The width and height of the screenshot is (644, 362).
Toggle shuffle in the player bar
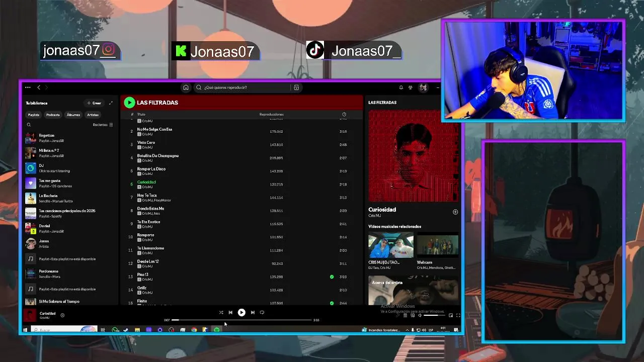point(221,312)
